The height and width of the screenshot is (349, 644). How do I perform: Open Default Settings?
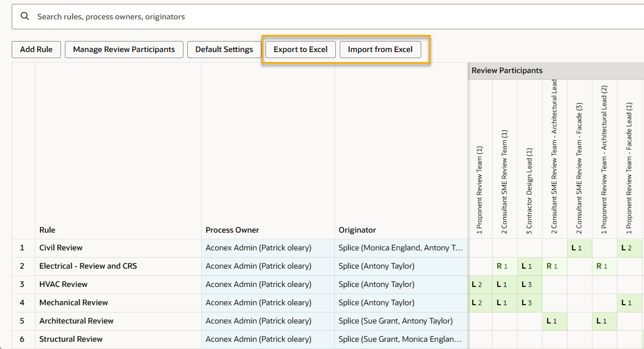pos(224,49)
